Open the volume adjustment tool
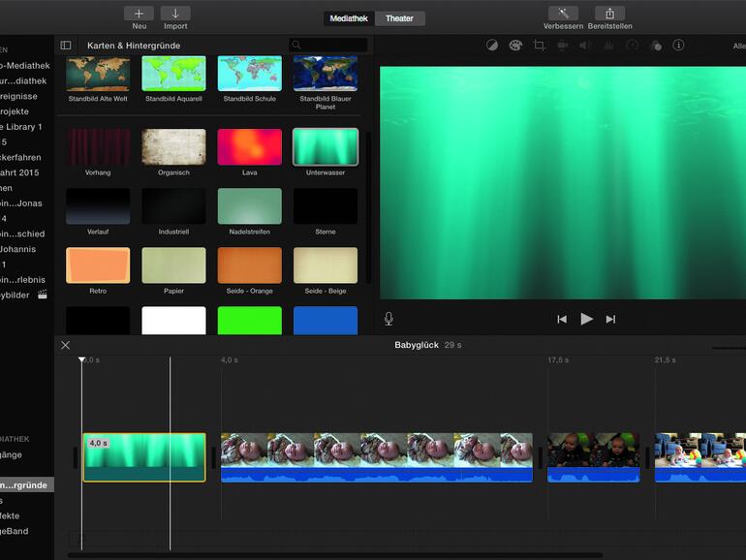The height and width of the screenshot is (560, 746). [585, 46]
